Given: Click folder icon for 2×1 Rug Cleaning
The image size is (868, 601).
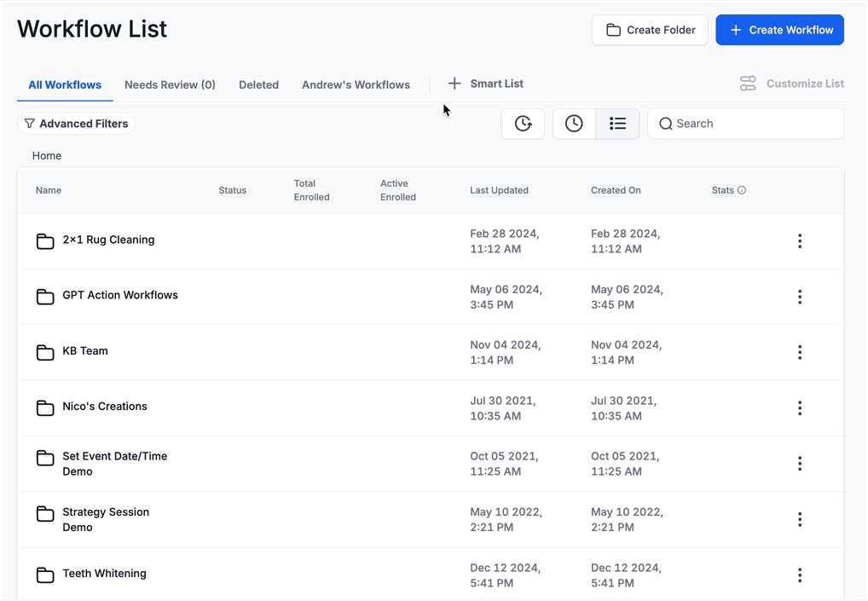Looking at the screenshot, I should point(45,241).
